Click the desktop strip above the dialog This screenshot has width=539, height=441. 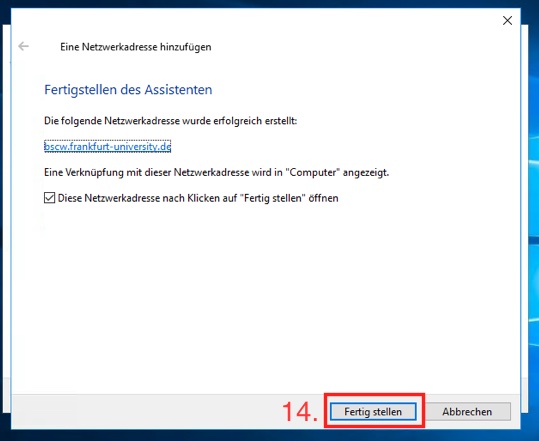click(x=270, y=3)
